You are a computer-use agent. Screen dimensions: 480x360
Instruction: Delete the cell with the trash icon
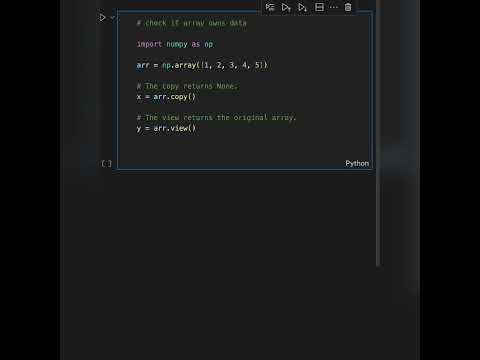click(x=348, y=7)
